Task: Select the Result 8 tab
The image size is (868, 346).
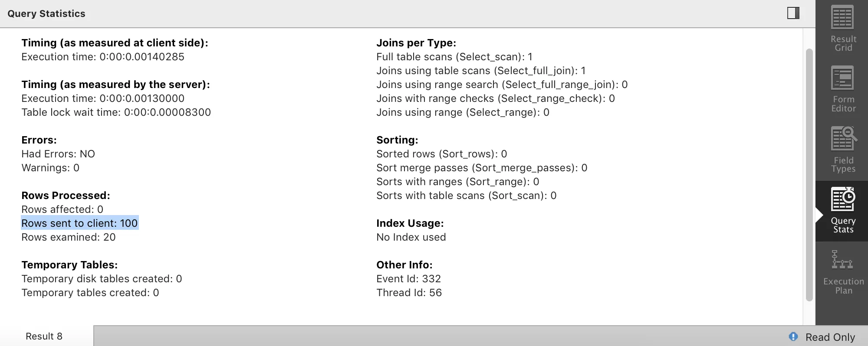Action: click(x=44, y=336)
